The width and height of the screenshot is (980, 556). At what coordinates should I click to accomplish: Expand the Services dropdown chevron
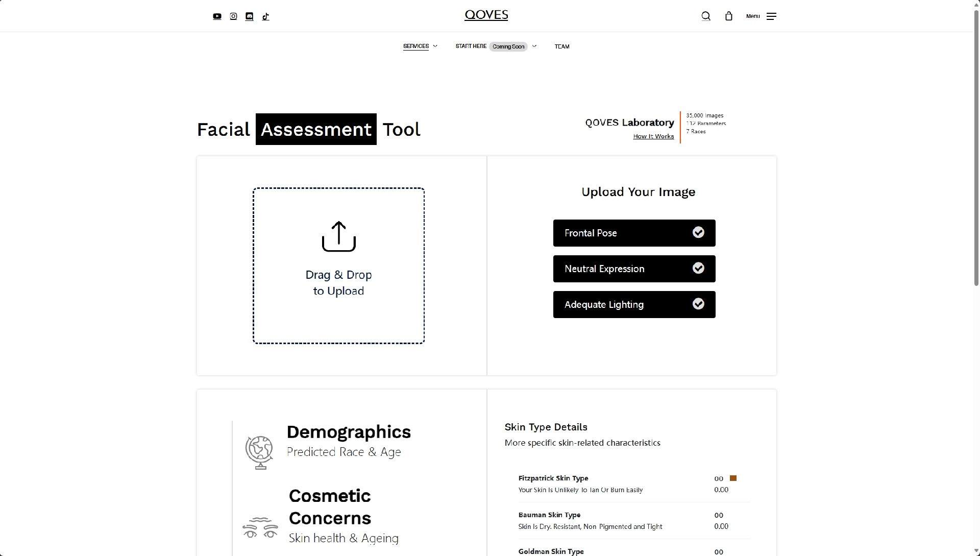point(435,46)
